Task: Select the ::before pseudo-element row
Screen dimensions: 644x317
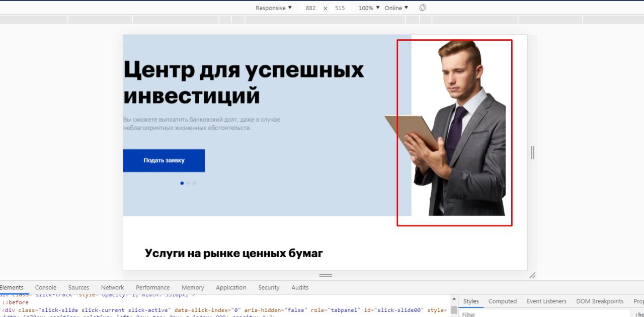Action: click(x=225, y=302)
